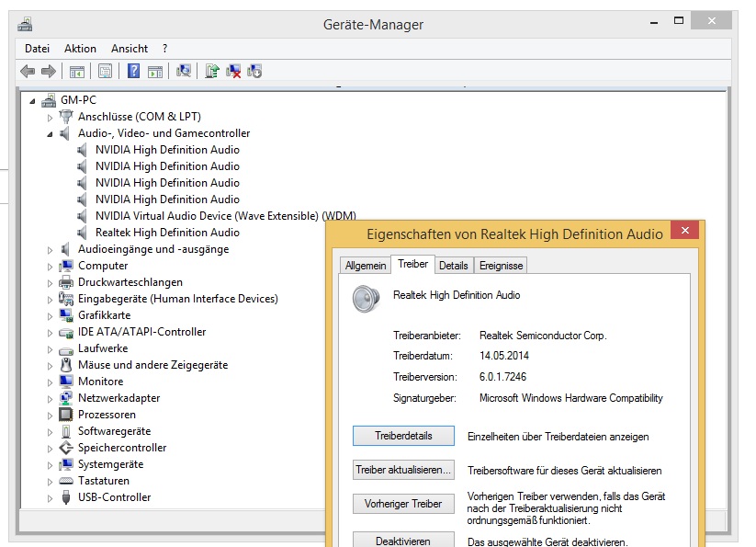The height and width of the screenshot is (547, 756).
Task: Expand the Softwaregeräte node
Action: pyautogui.click(x=50, y=432)
